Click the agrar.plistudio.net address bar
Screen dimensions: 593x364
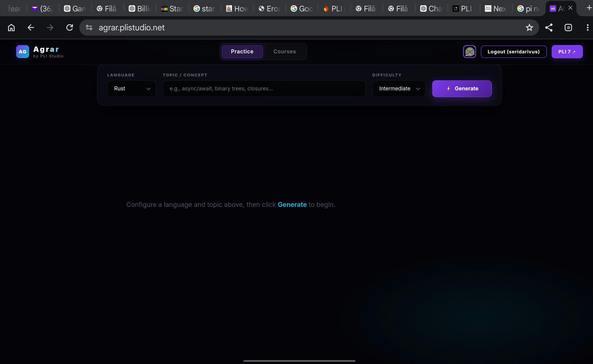tap(309, 28)
